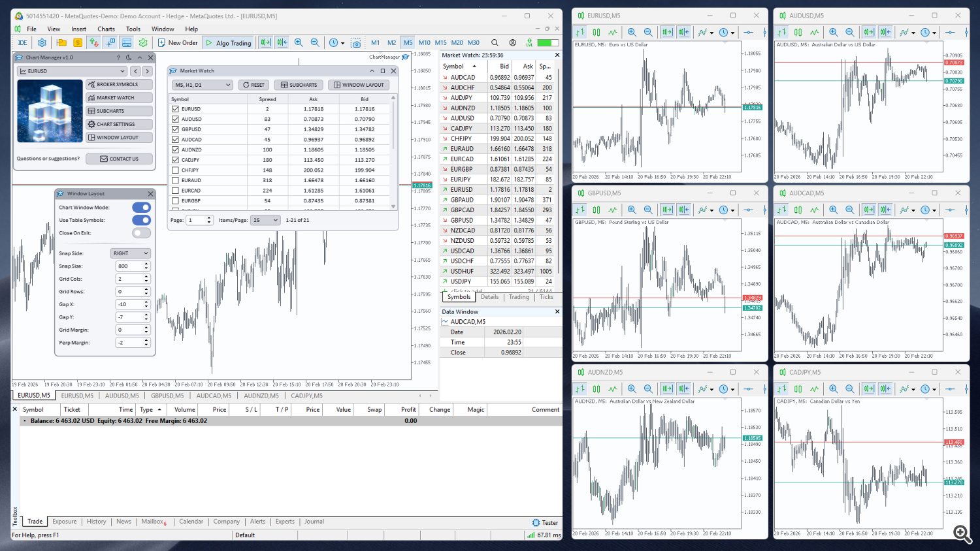
Task: Switch EURUSD chart to line chart style
Action: [x=613, y=31]
